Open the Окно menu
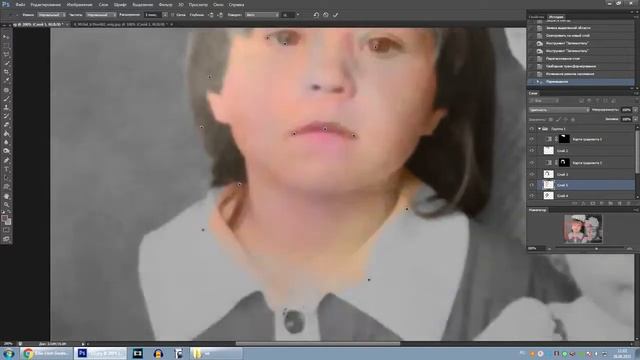Viewport: 640px width, 360px height. pos(218,4)
